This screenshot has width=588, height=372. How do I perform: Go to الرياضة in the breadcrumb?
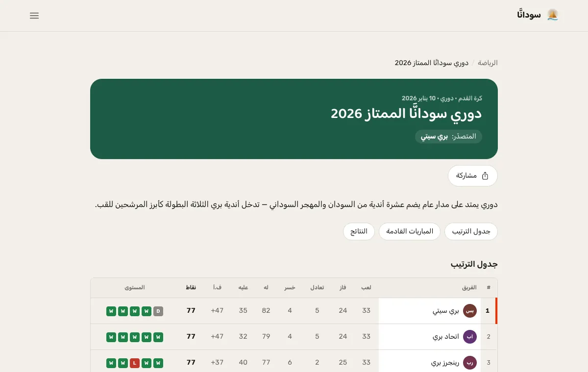point(488,63)
